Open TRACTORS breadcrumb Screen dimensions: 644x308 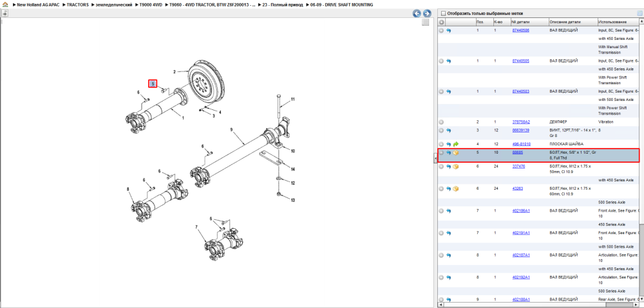(78, 5)
